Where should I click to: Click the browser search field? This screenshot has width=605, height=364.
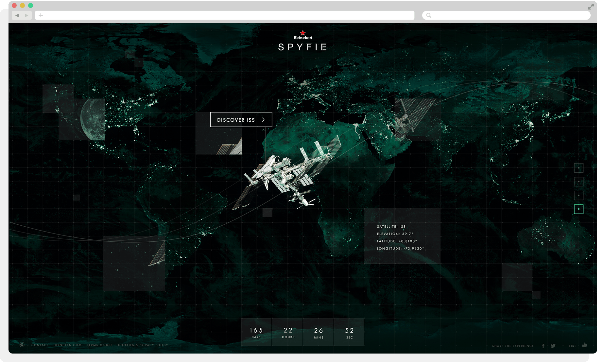(x=506, y=15)
